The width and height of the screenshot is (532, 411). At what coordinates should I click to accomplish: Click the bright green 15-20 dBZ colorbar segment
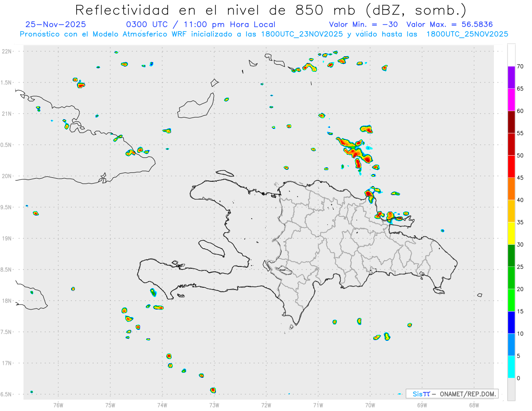tap(511, 300)
